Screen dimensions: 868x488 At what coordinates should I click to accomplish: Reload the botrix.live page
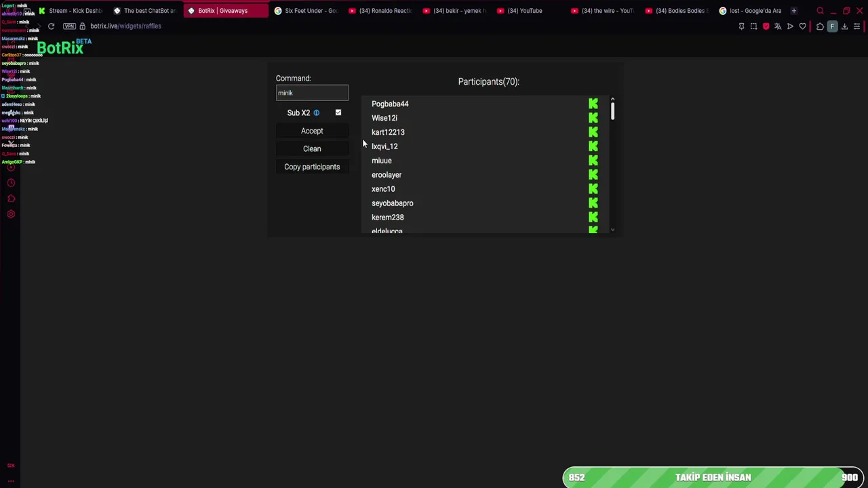[51, 26]
